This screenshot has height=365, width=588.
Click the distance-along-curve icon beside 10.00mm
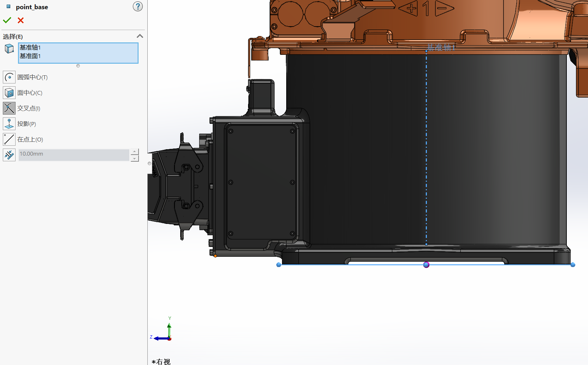click(9, 155)
